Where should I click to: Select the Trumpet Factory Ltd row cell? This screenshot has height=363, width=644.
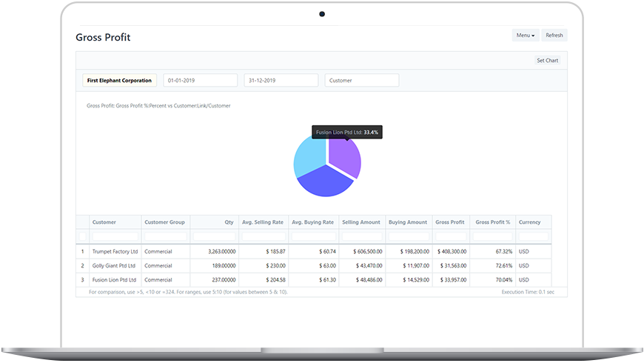115,252
